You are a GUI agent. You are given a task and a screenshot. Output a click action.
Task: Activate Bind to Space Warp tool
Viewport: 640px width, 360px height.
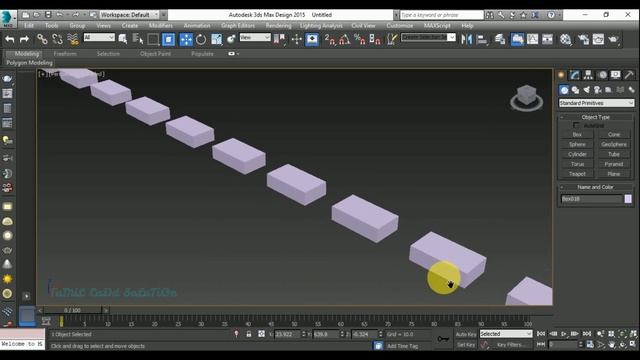coord(73,39)
